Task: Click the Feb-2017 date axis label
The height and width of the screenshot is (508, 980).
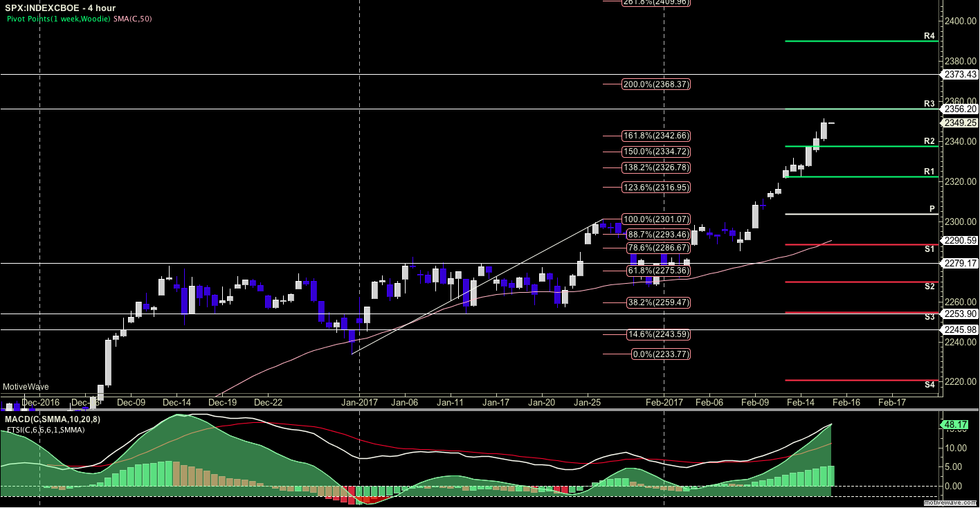Action: [x=664, y=402]
